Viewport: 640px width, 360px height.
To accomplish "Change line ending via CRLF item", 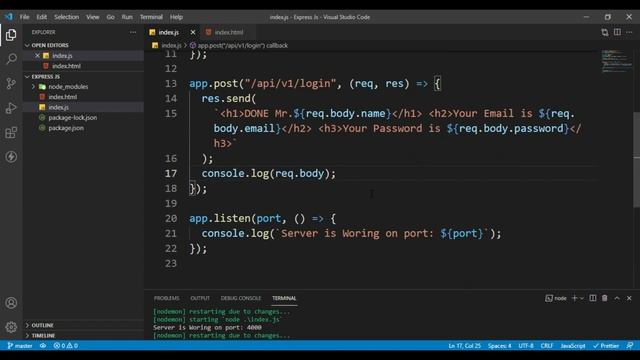I will (547, 346).
